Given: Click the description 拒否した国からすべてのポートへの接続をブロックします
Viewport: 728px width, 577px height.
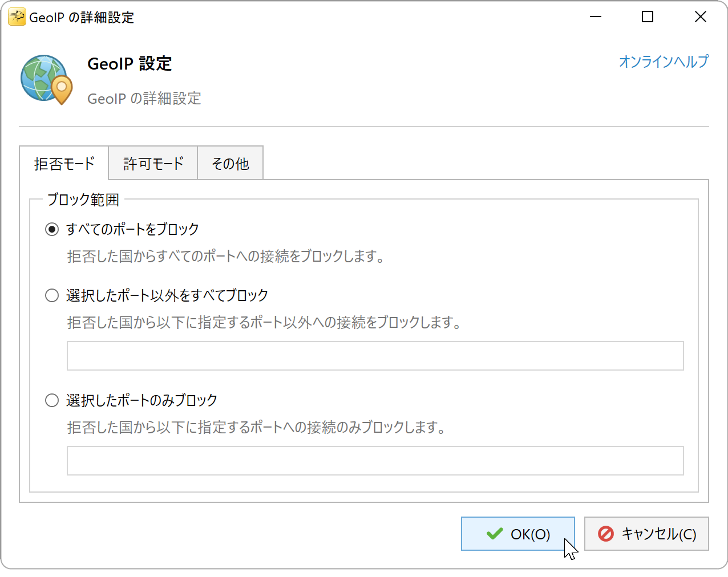Looking at the screenshot, I should point(227,256).
